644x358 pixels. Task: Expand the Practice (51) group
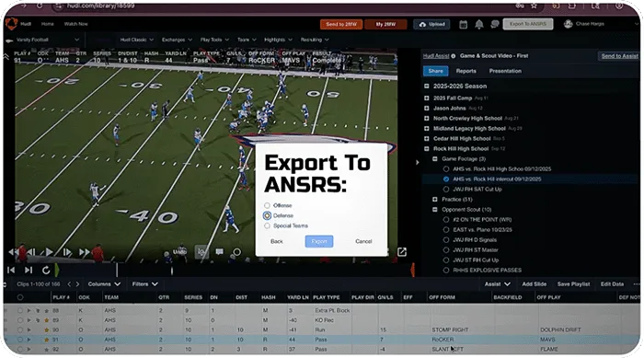434,200
